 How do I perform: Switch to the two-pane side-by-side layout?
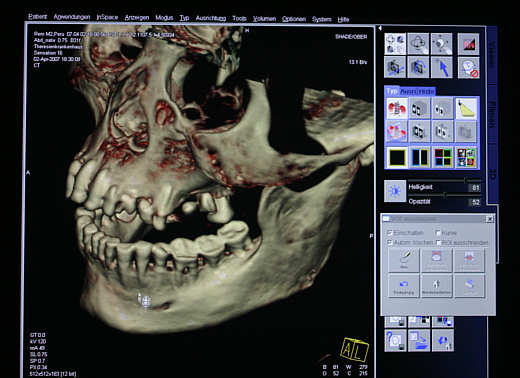pyautogui.click(x=420, y=157)
